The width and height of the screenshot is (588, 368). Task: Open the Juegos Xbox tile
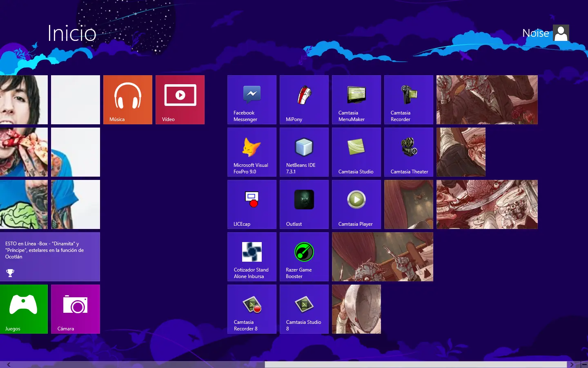pos(24,309)
